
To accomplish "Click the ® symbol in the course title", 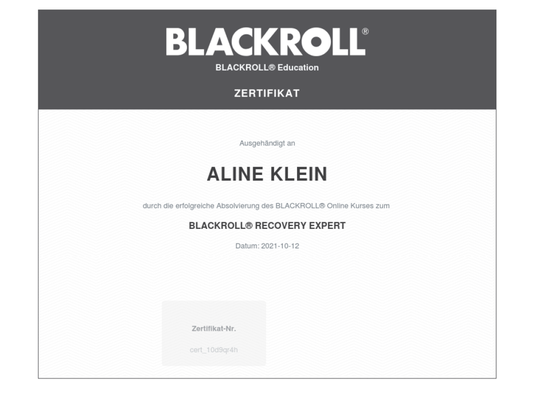I will pos(249,225).
